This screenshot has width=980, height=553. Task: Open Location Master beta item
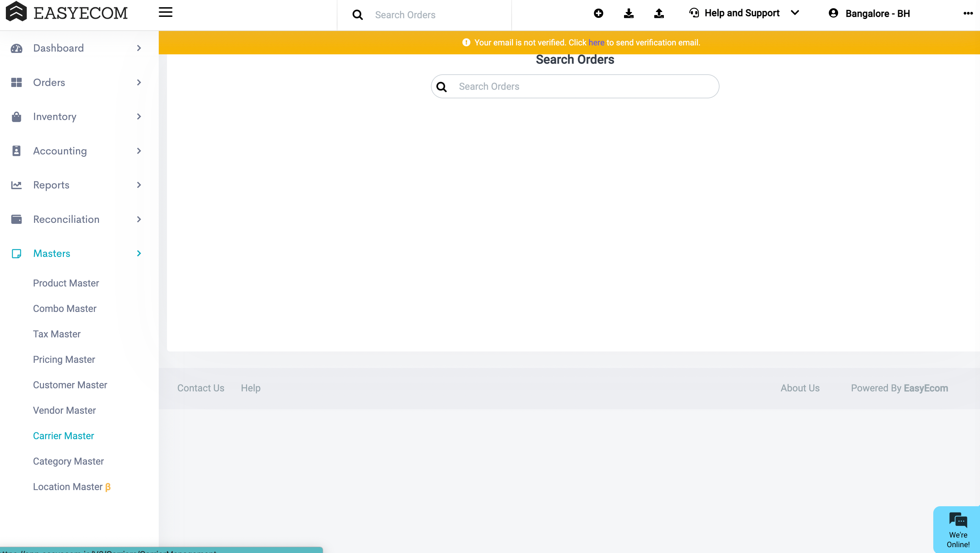point(72,487)
